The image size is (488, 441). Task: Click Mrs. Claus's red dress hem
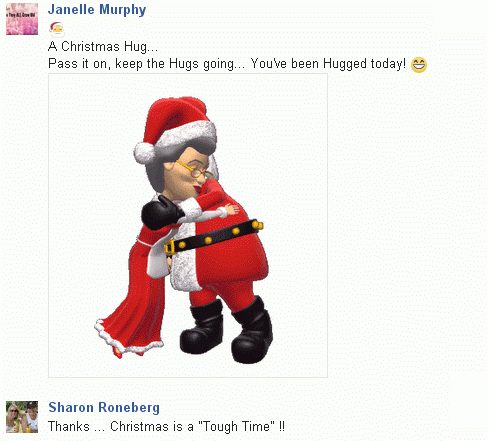pos(128,337)
